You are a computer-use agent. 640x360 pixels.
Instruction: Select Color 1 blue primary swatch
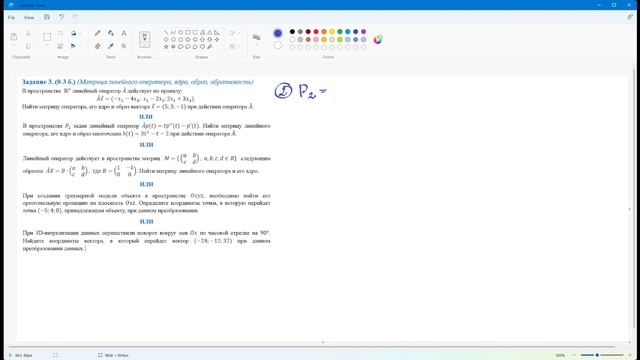(x=278, y=33)
